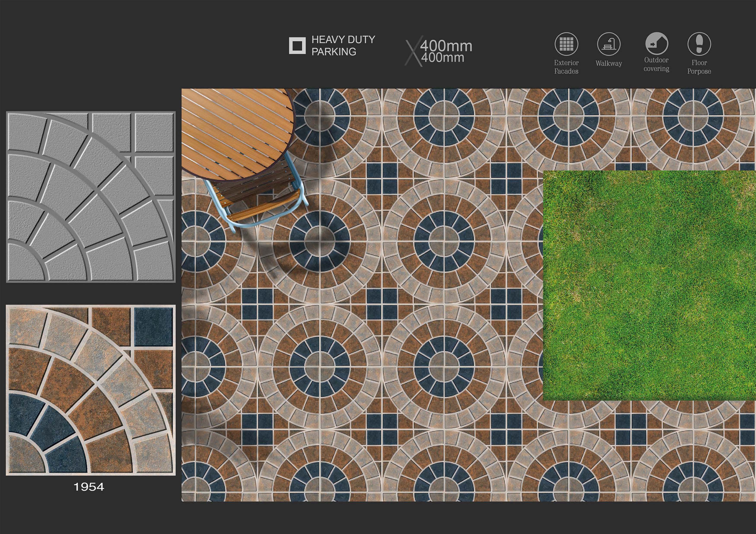Select the grey embossed tile sample
The image size is (756, 534).
(x=91, y=197)
